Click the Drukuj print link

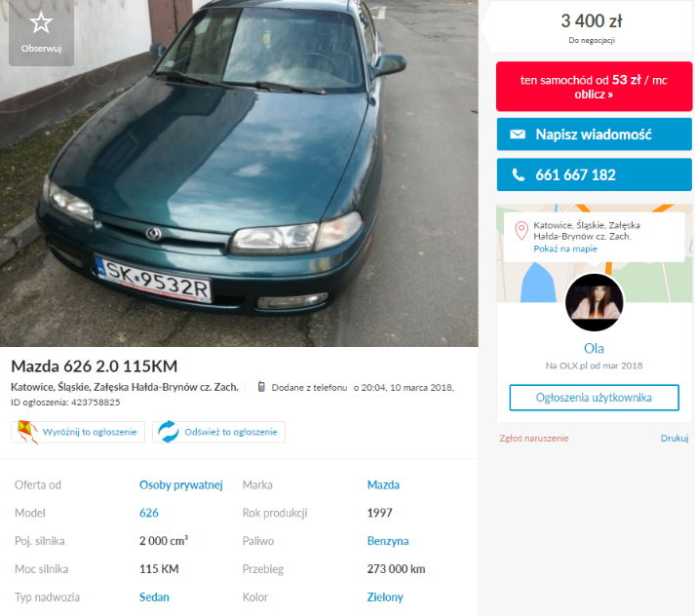click(x=675, y=439)
